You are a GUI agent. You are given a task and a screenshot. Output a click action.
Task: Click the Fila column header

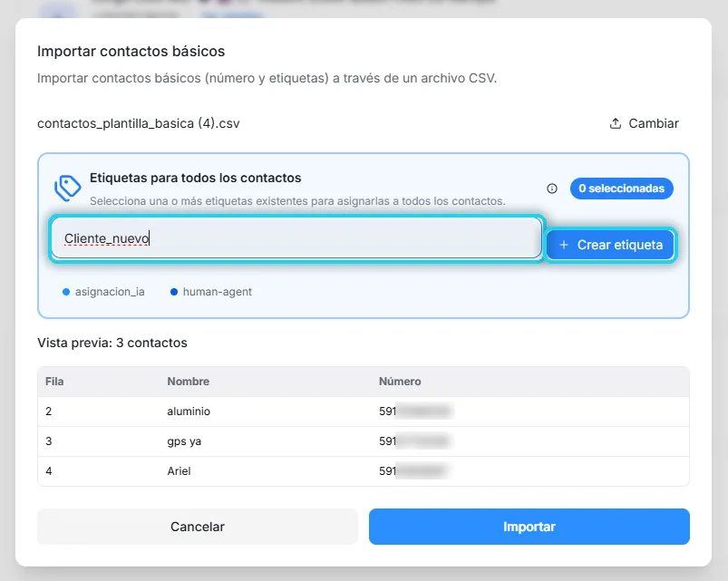pyautogui.click(x=54, y=382)
